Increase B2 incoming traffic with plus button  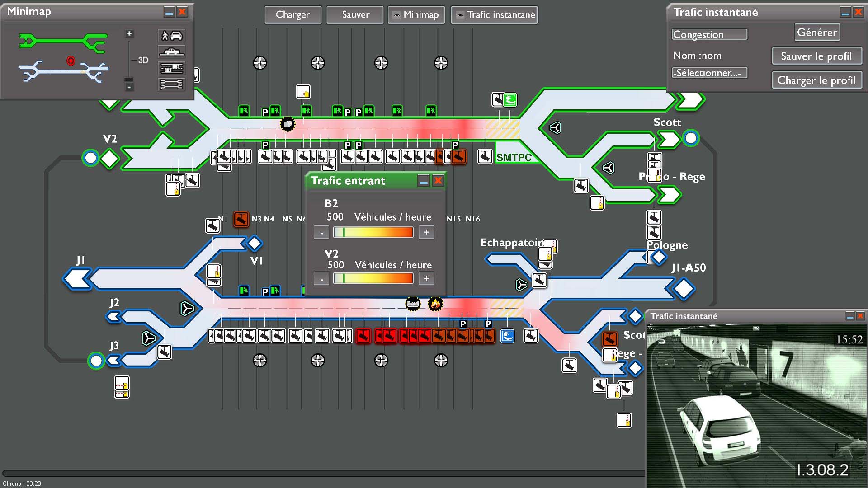tap(426, 232)
